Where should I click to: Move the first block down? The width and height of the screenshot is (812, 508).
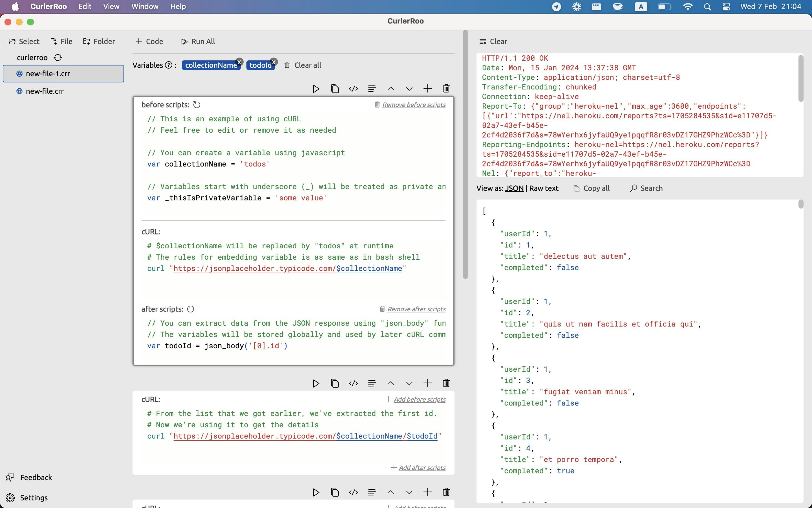pos(409,89)
